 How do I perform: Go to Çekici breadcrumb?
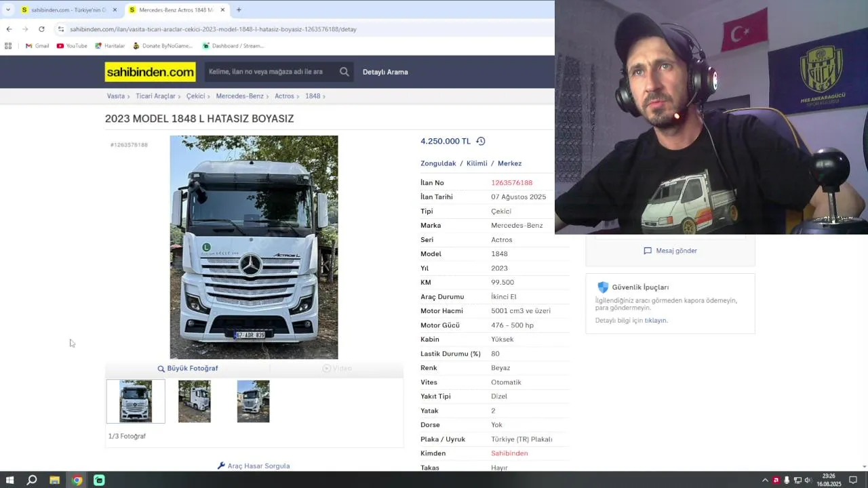[x=195, y=96]
